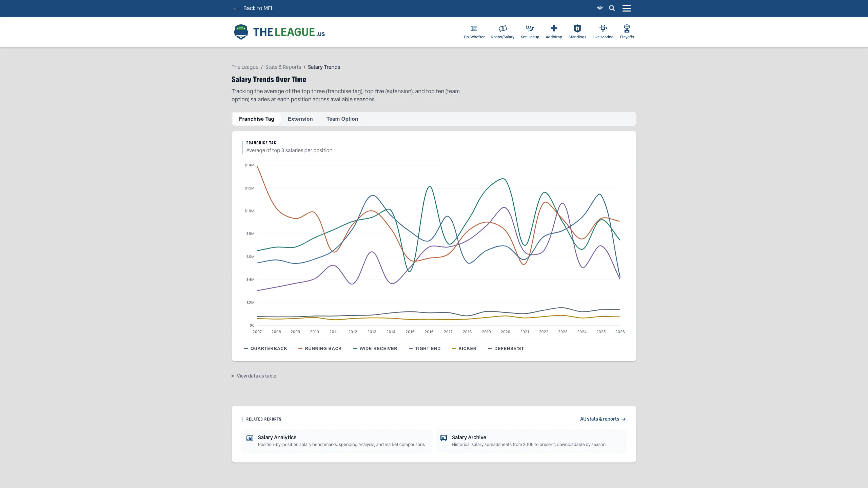Viewport: 868px width, 488px height.
Task: Toggle Kicker series in legend
Action: [464, 348]
